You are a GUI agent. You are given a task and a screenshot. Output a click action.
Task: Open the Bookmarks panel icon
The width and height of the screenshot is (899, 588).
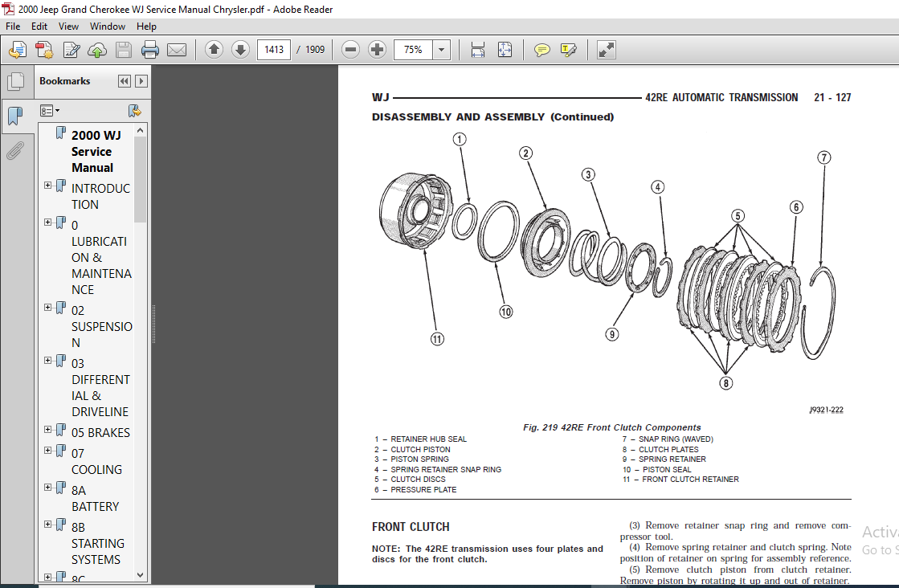coord(16,116)
